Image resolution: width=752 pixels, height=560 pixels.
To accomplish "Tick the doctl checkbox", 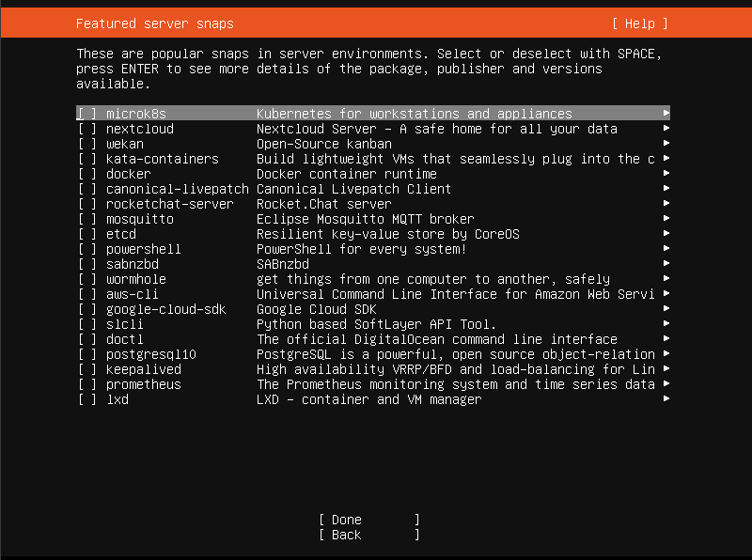I will click(87, 339).
